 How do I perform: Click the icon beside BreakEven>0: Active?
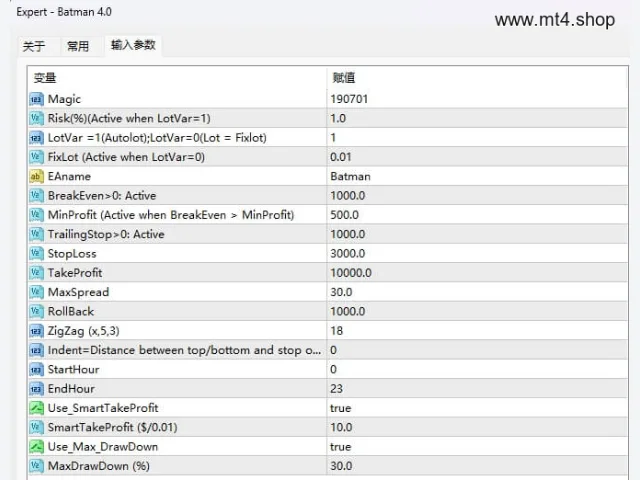[x=36, y=196]
